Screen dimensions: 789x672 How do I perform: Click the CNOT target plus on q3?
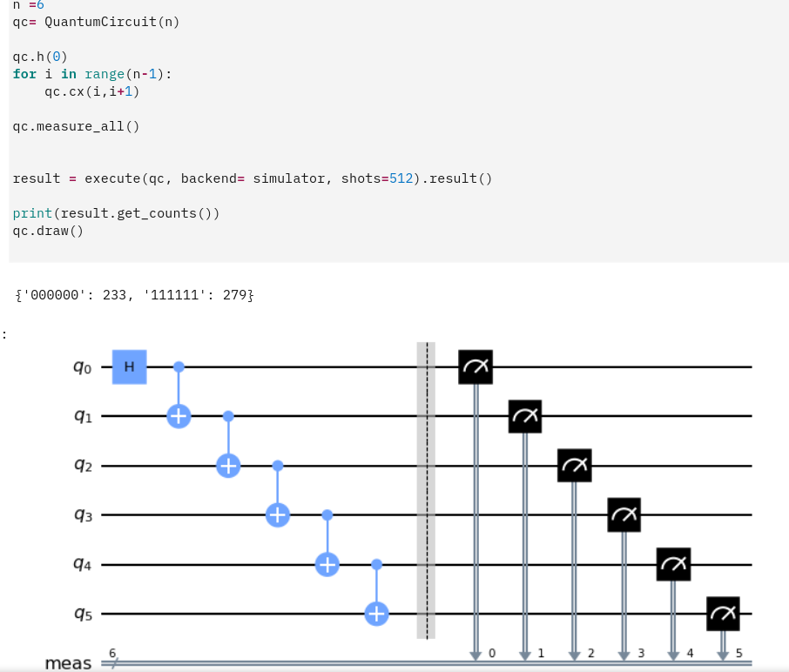(x=278, y=514)
